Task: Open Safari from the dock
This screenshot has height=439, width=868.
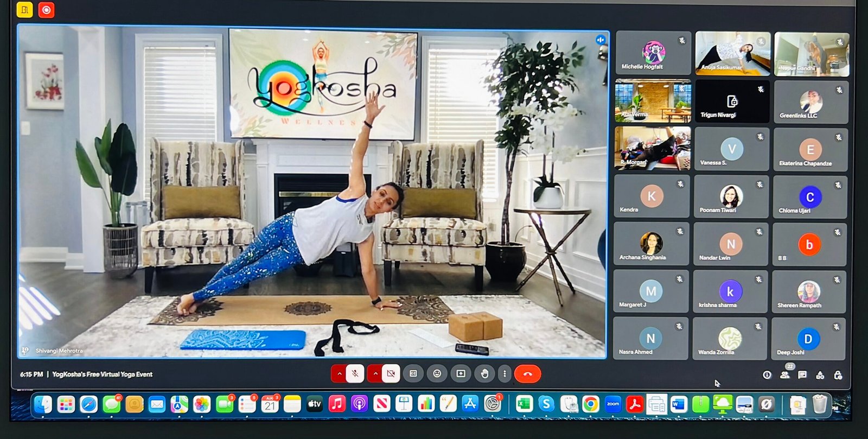Action: pos(88,404)
